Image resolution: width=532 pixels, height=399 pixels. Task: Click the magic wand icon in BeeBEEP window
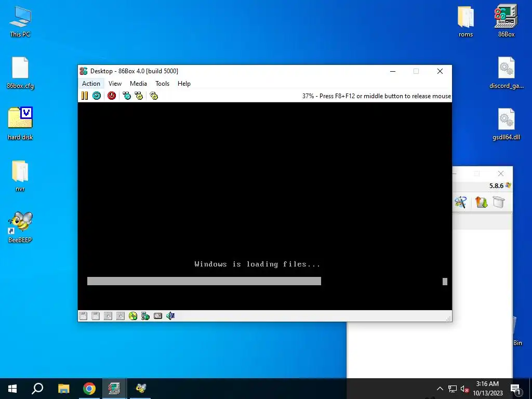click(x=461, y=202)
